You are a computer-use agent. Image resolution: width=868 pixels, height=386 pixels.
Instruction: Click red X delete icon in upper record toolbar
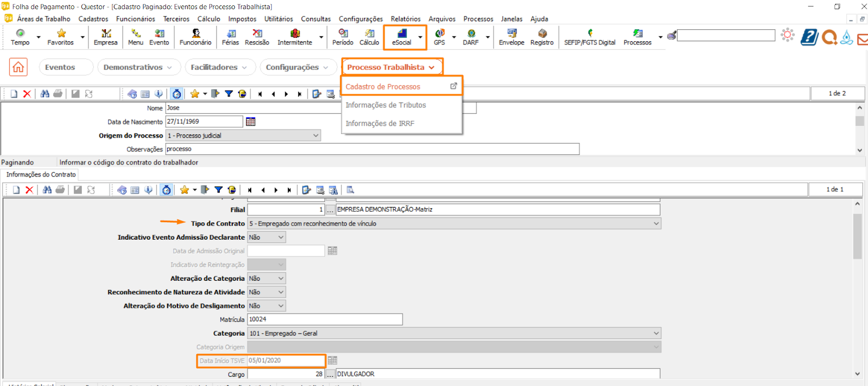pyautogui.click(x=27, y=94)
